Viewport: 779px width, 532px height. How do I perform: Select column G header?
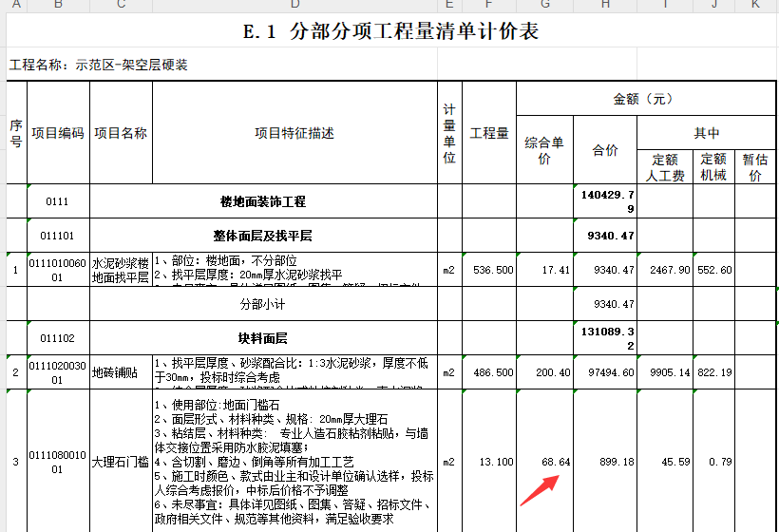tap(544, 6)
